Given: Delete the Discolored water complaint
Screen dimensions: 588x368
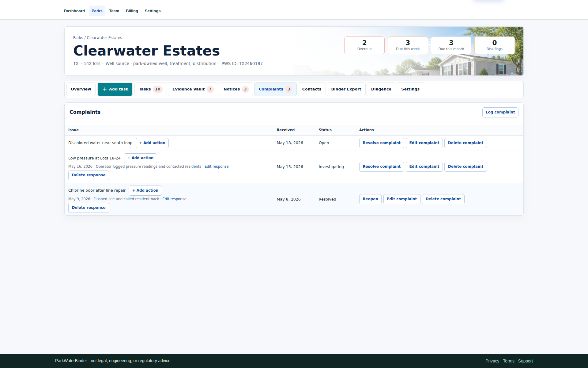Looking at the screenshot, I should click(465, 143).
